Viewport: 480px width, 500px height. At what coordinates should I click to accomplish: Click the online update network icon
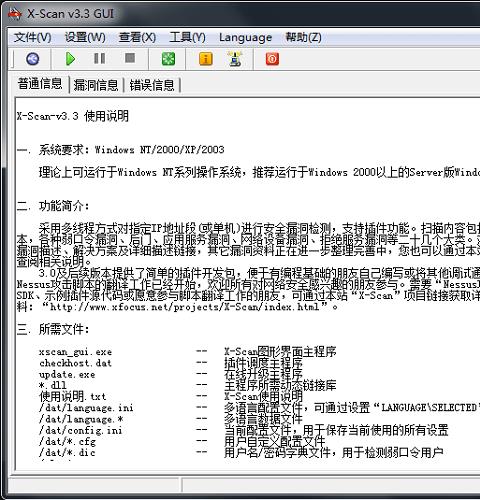(235, 59)
